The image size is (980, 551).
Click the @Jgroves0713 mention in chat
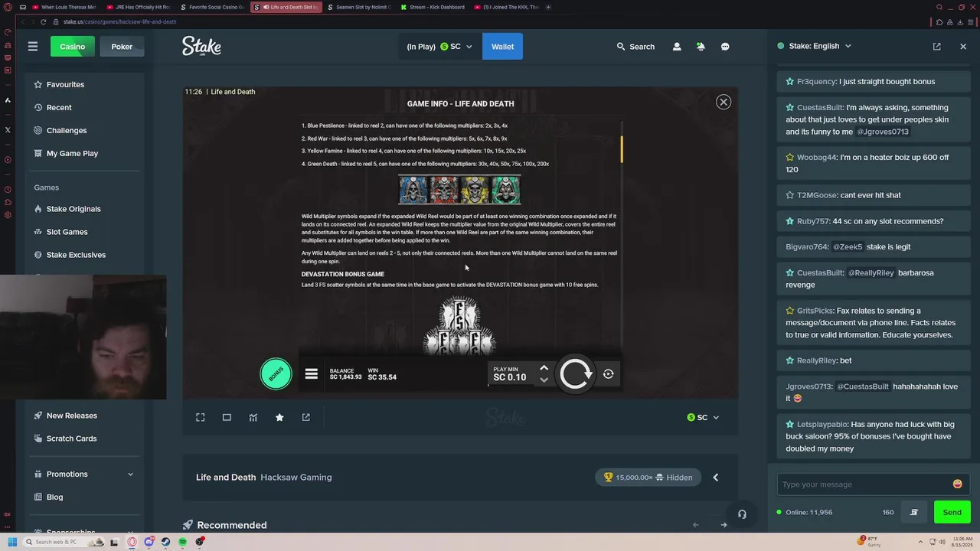pyautogui.click(x=883, y=132)
